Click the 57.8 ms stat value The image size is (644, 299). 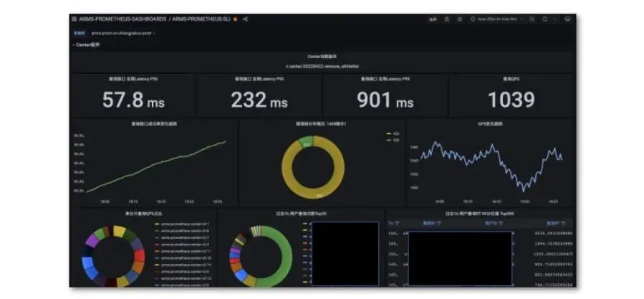coord(133,100)
